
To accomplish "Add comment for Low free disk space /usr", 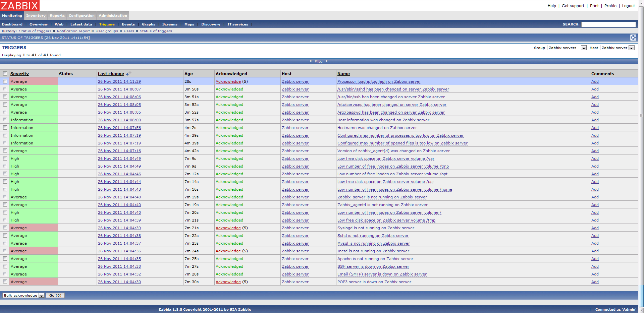I will tap(595, 182).
